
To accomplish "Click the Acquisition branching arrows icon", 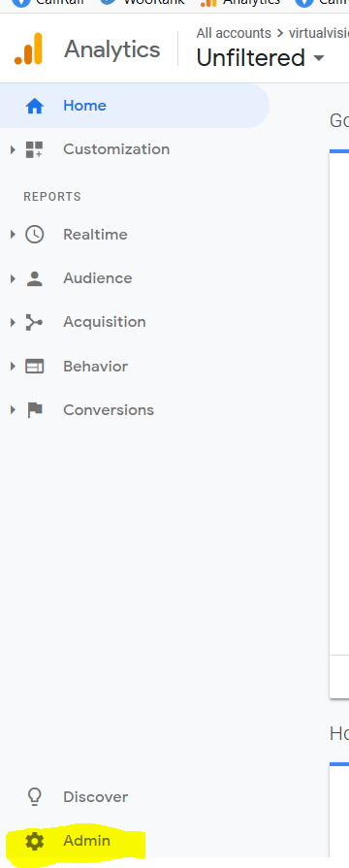I will (x=34, y=322).
